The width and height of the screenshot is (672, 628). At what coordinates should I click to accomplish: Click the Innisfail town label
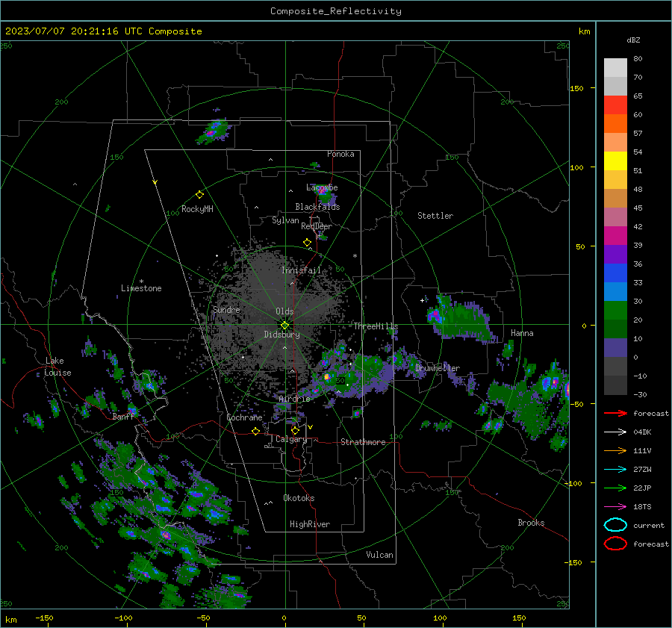[302, 270]
